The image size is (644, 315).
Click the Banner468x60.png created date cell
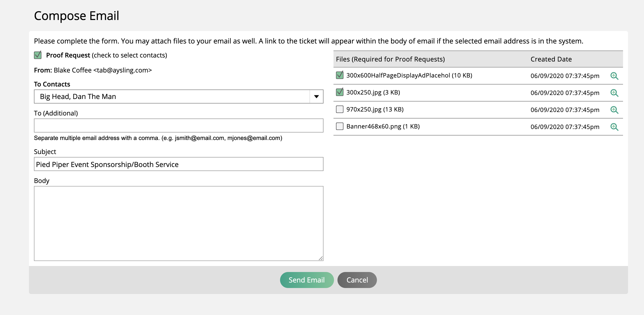click(565, 127)
